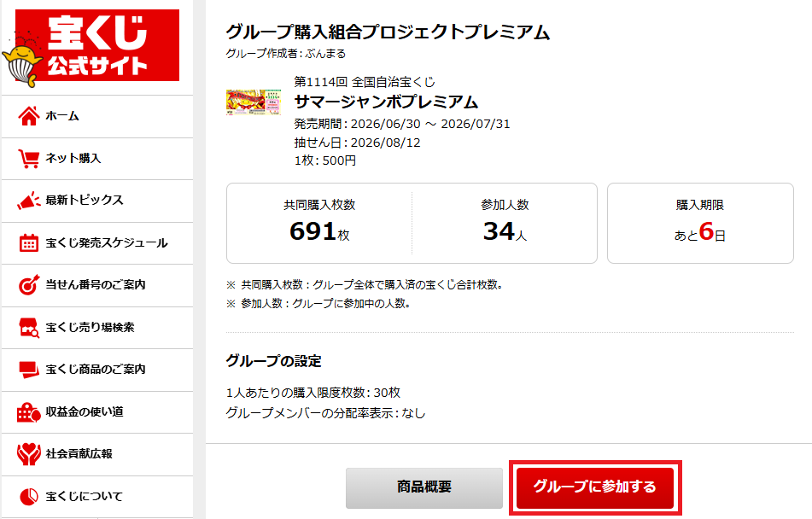Viewport: 812px width, 519px height.
Task: Click the megaphone icon for 最新トピックス
Action: pyautogui.click(x=29, y=201)
